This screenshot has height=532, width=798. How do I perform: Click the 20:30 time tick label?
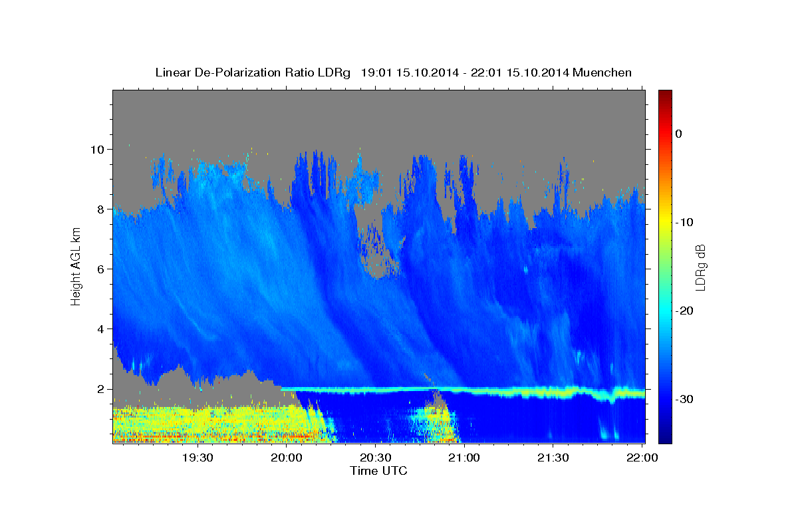(x=376, y=458)
